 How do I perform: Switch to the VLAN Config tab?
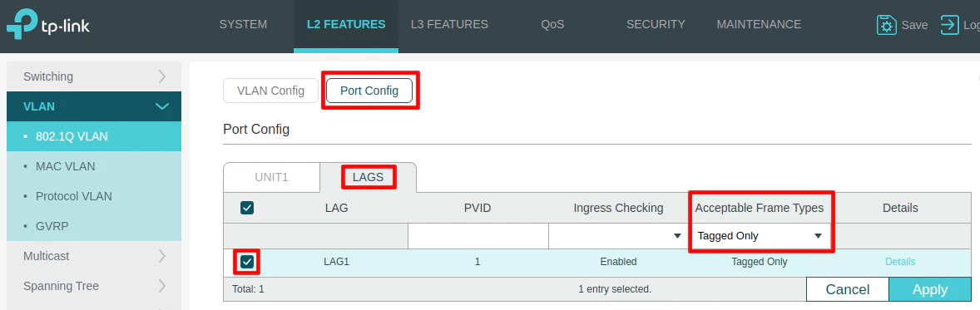tap(270, 91)
